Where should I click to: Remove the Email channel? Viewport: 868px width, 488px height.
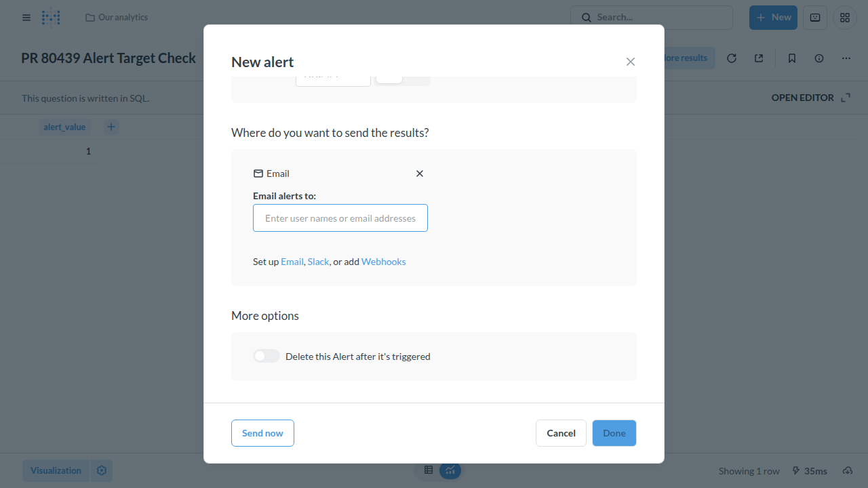[x=420, y=174]
